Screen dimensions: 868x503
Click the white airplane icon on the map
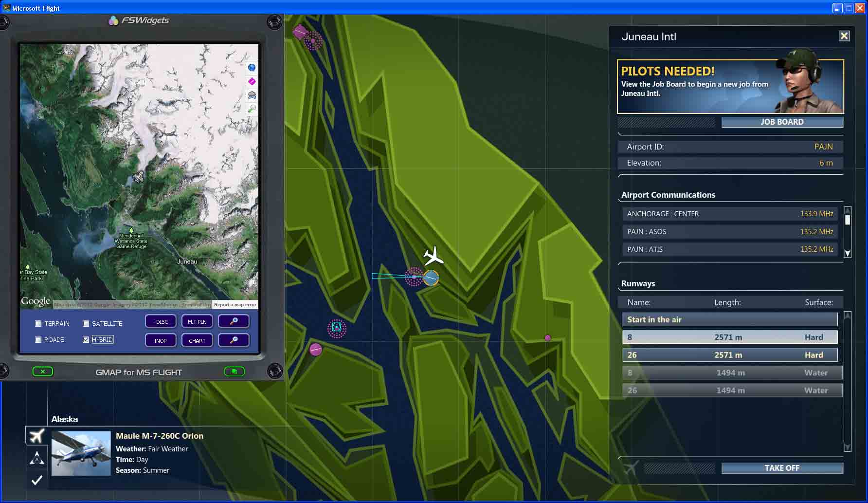[x=433, y=256]
